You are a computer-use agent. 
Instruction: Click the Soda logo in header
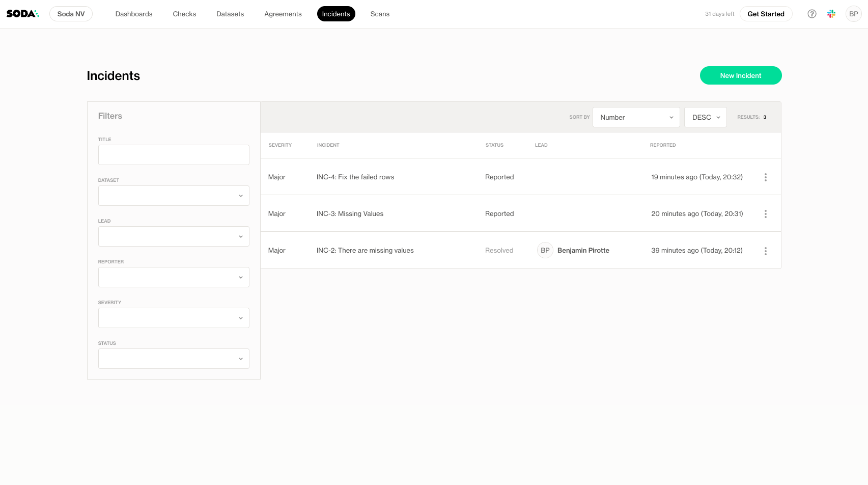[22, 14]
